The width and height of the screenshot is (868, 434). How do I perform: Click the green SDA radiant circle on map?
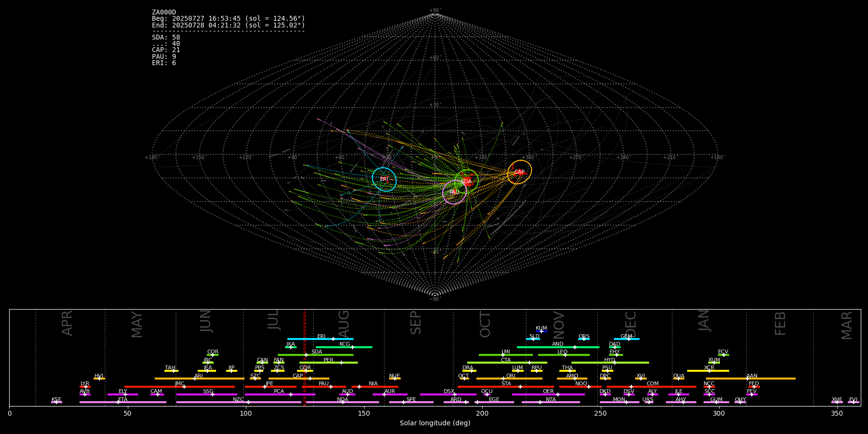click(466, 181)
